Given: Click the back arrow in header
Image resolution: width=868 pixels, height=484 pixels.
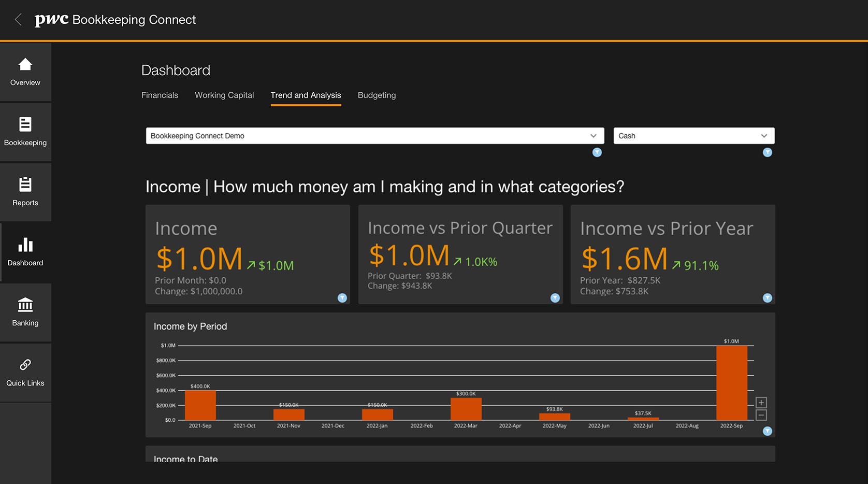Looking at the screenshot, I should 18,20.
